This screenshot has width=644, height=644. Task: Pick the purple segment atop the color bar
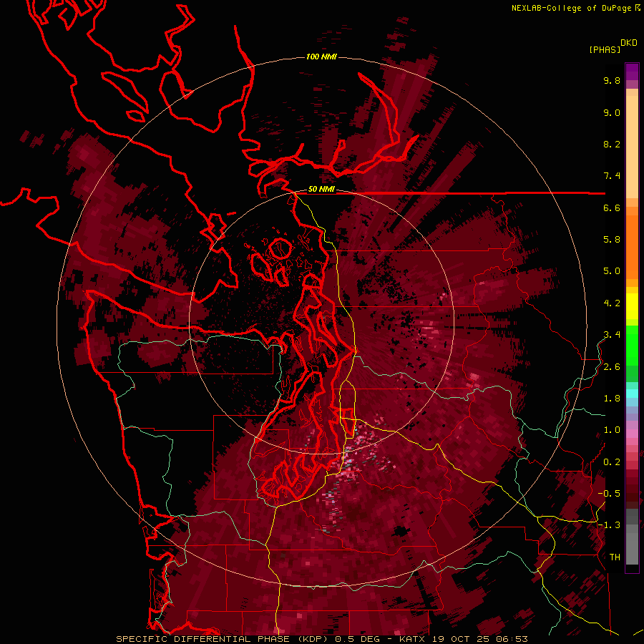[632, 72]
